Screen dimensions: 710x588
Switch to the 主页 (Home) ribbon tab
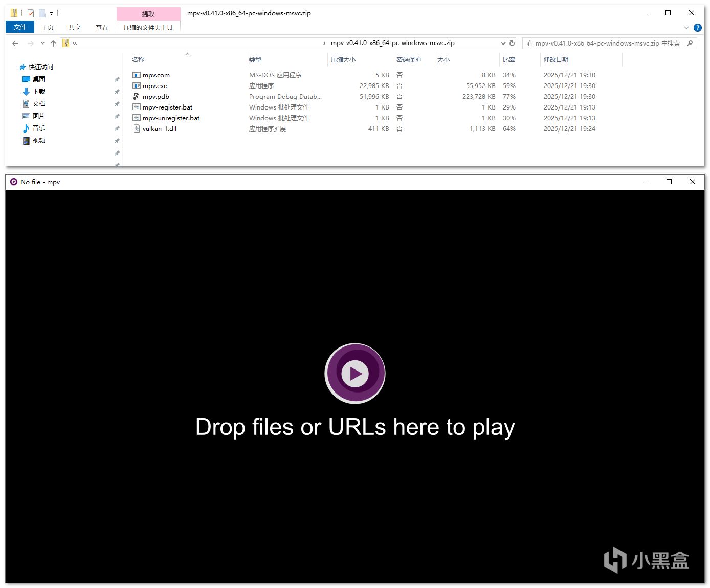[x=48, y=28]
